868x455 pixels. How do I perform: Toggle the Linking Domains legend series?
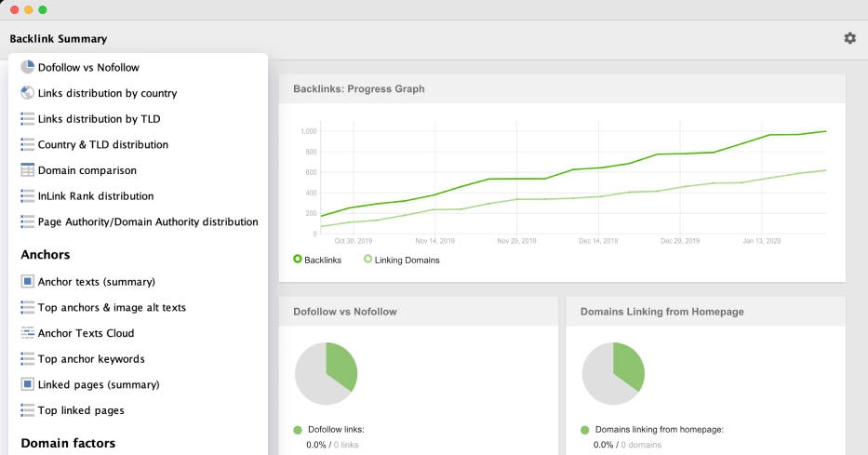[401, 260]
